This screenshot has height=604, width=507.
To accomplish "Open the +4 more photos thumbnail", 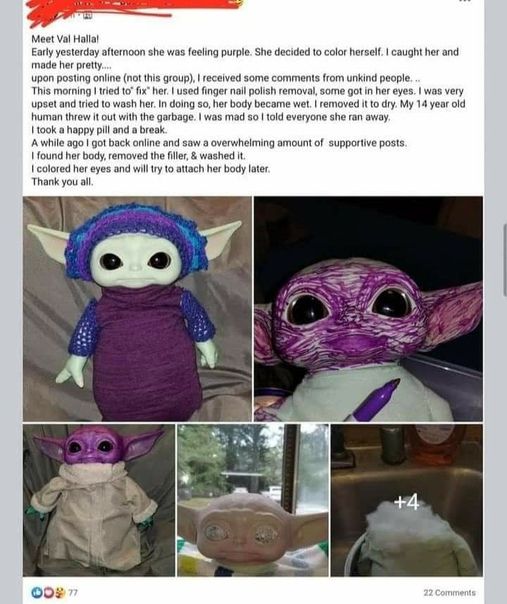I will pyautogui.click(x=406, y=500).
